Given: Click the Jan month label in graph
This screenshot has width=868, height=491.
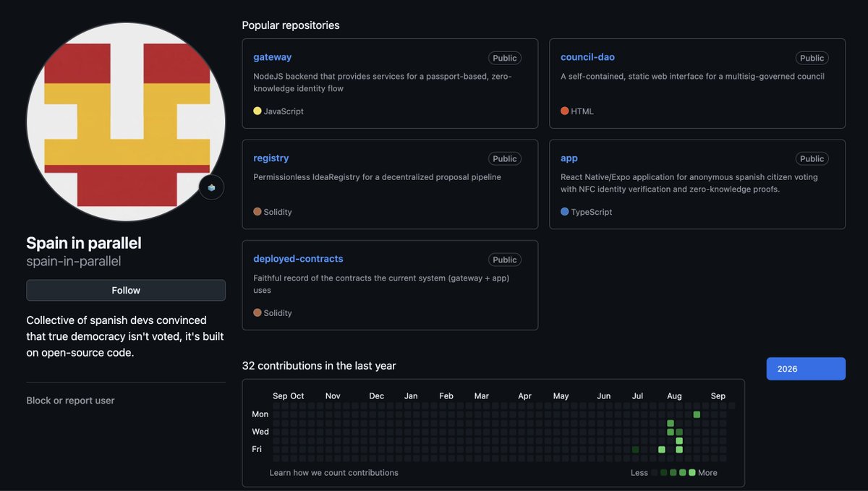Looking at the screenshot, I should click(411, 396).
